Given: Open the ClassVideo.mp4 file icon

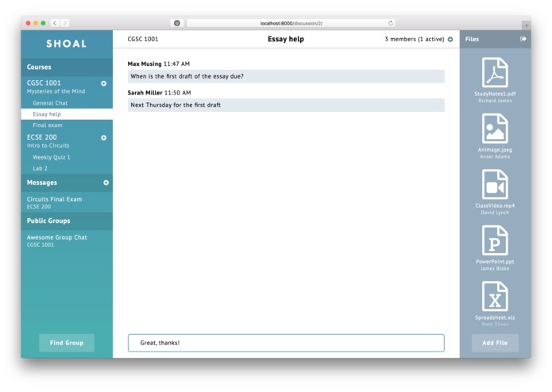Looking at the screenshot, I should coord(495,184).
